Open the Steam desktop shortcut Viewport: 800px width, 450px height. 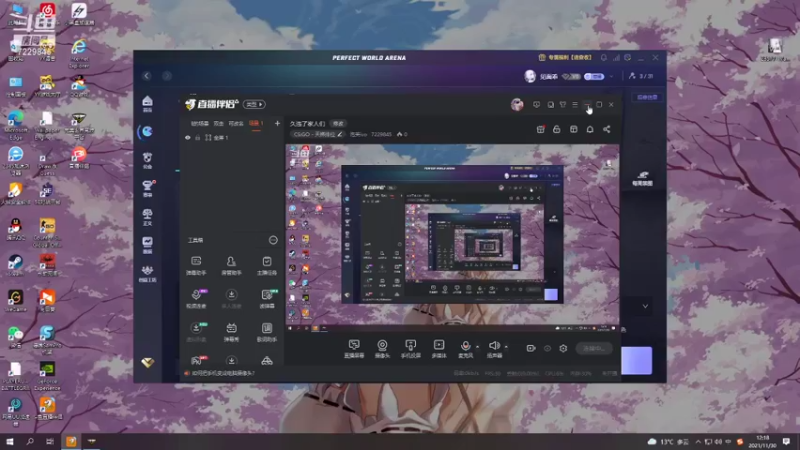coord(15,264)
